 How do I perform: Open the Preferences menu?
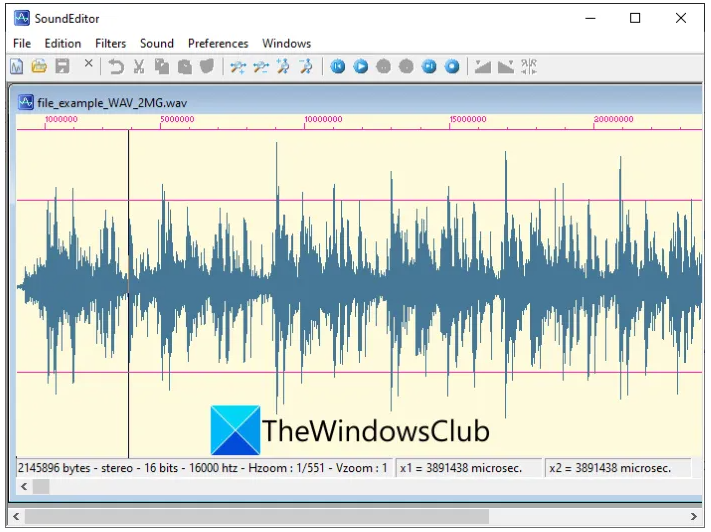(x=218, y=44)
